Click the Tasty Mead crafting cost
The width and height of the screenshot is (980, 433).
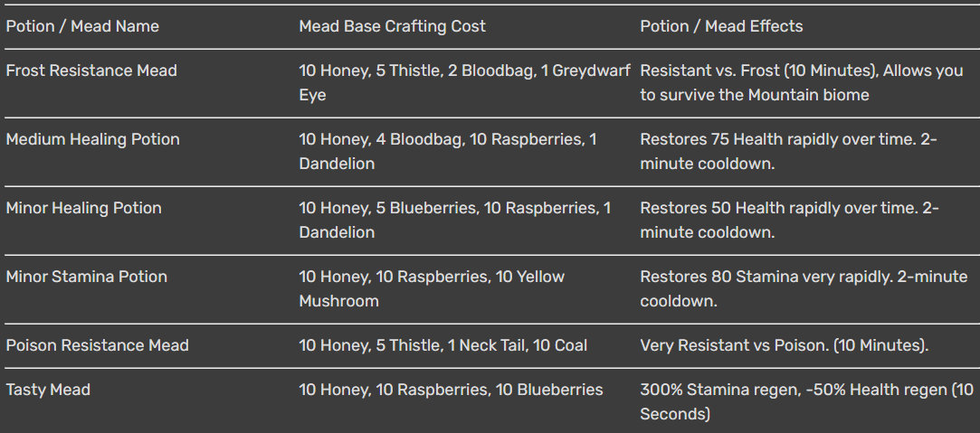(451, 390)
